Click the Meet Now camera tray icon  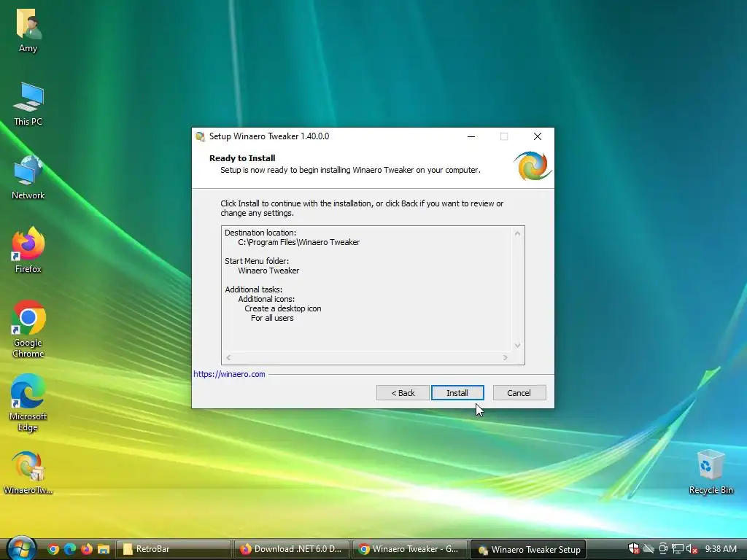click(x=662, y=549)
